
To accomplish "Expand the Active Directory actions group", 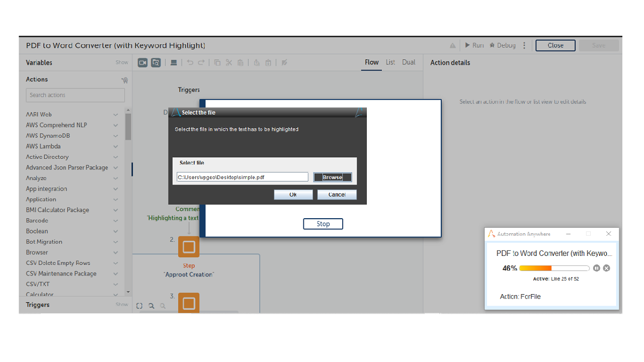I will click(x=115, y=157).
